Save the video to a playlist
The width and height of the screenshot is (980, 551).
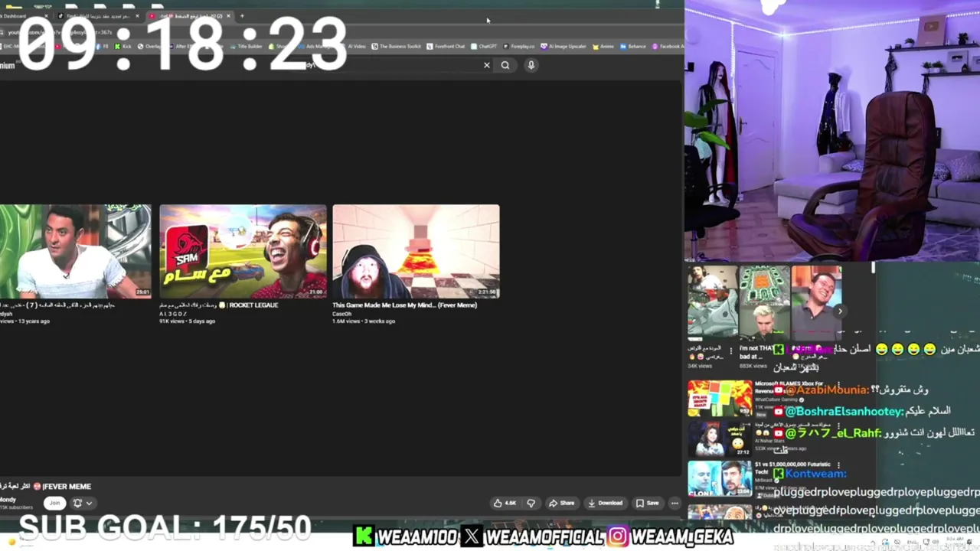(648, 503)
